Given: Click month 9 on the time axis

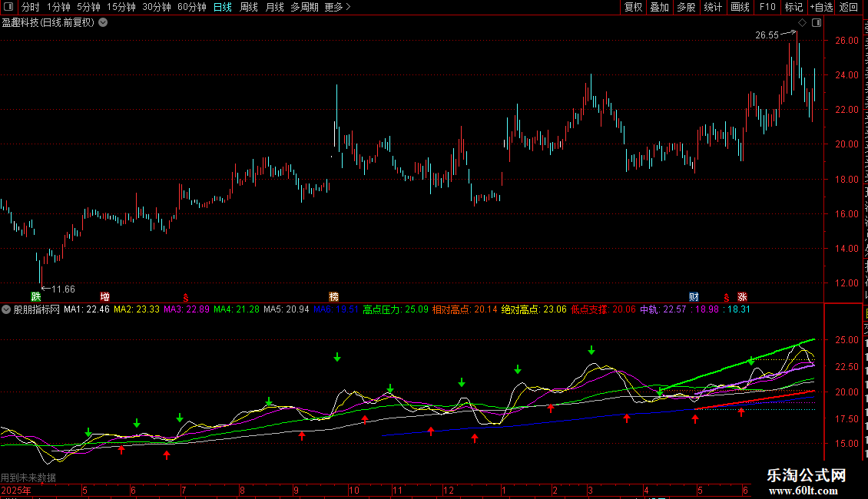Looking at the screenshot, I should pos(297,491).
